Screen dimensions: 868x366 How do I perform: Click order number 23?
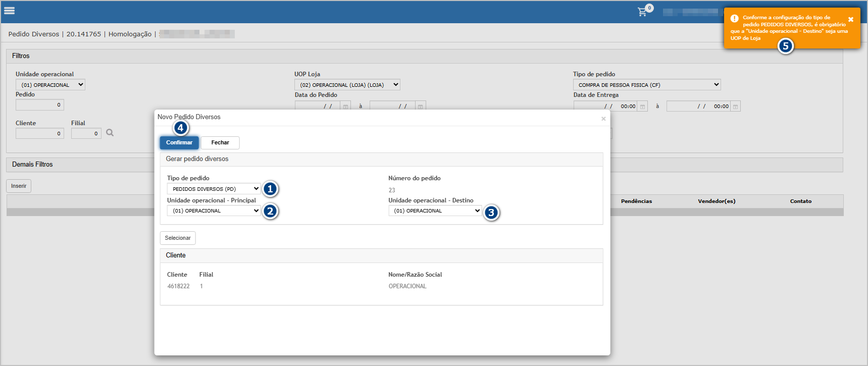tap(392, 190)
